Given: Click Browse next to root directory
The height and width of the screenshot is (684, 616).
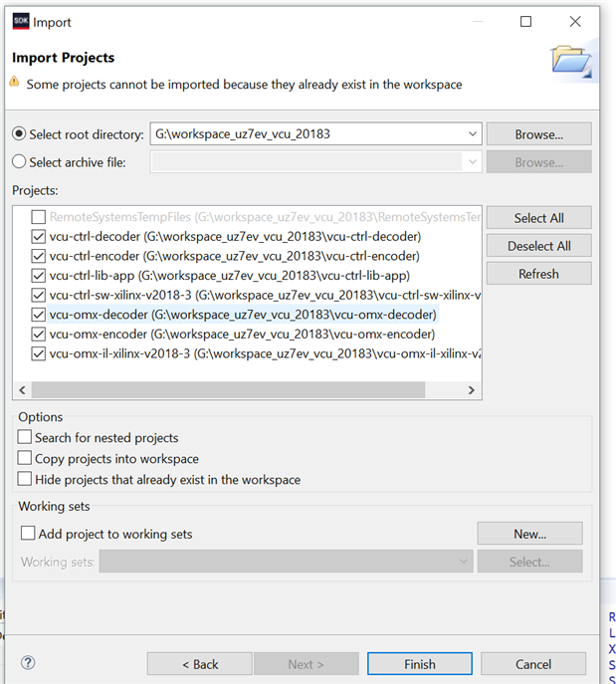Looking at the screenshot, I should point(538,134).
